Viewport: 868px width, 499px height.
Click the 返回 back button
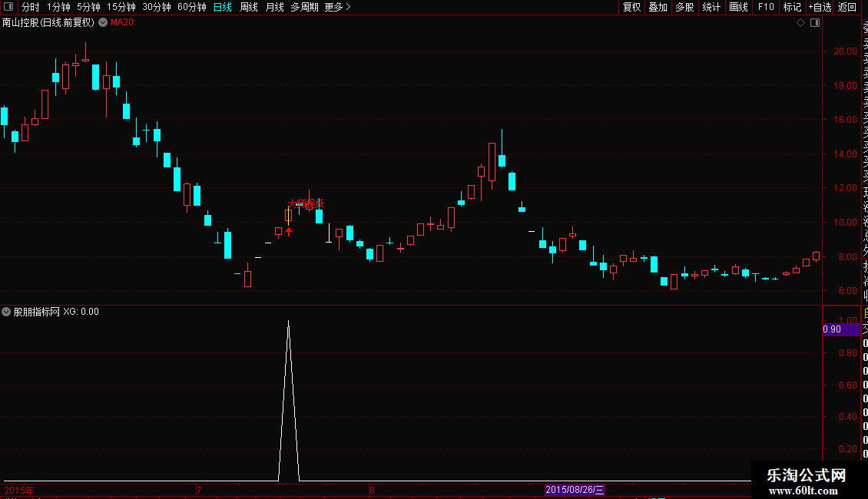click(847, 7)
